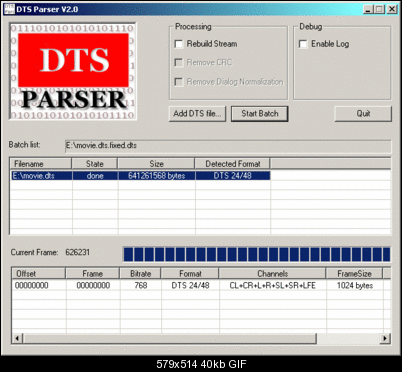Click the horizontal scrollbar thumb
The width and height of the screenshot is (402, 372).
coord(169,339)
